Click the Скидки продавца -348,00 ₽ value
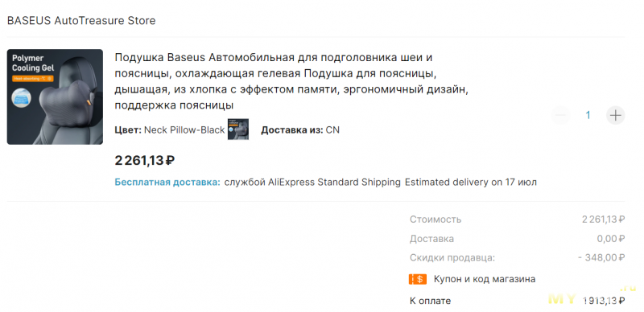The width and height of the screenshot is (644, 312). point(601,258)
